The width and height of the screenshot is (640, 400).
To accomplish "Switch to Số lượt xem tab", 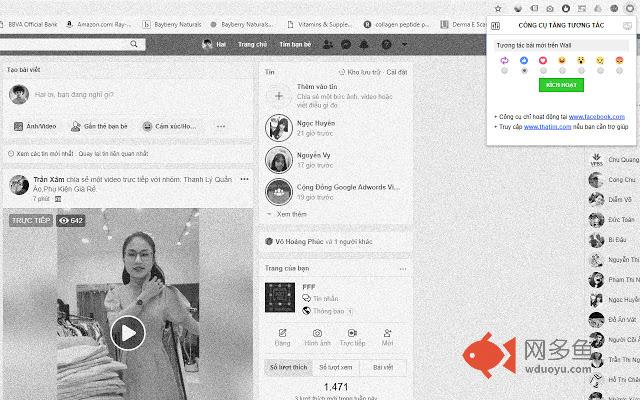I will click(x=336, y=368).
